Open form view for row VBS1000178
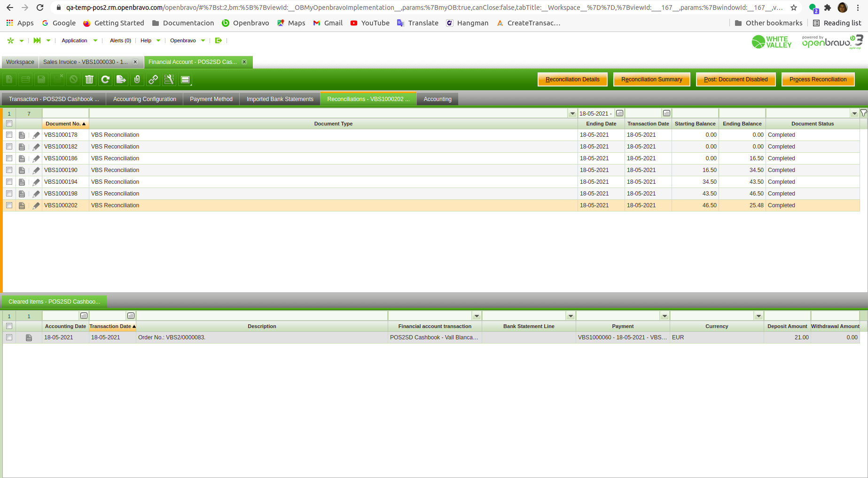Viewport: 868px width, 478px height. click(x=22, y=135)
